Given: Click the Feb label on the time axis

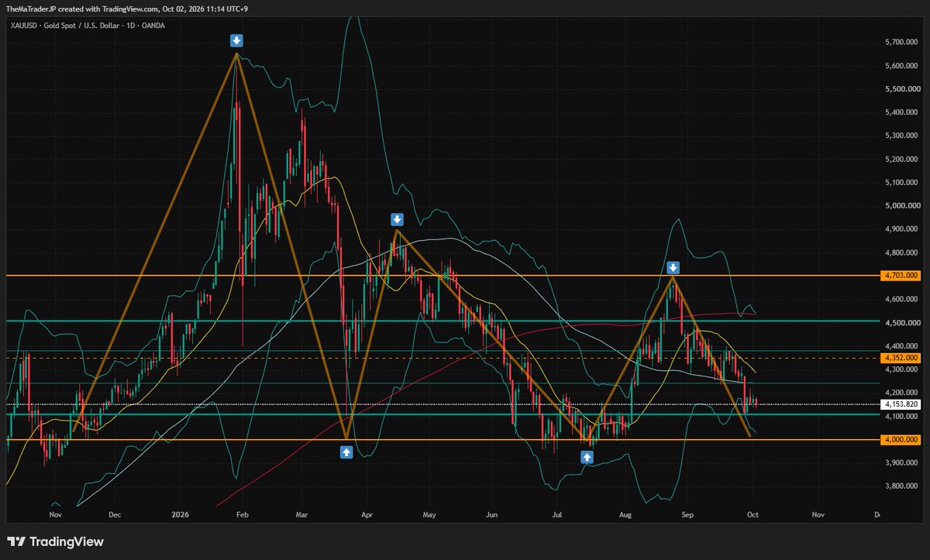Looking at the screenshot, I should tap(241, 514).
